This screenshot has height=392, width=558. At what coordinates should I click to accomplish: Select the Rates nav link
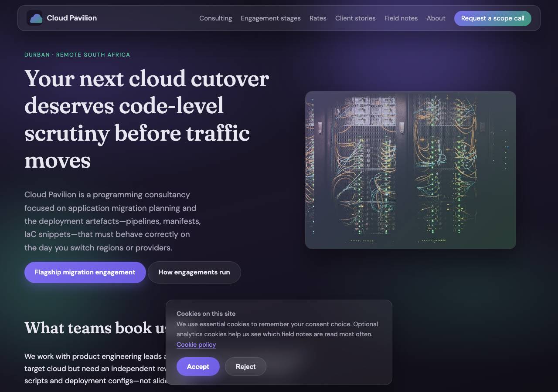tap(318, 18)
